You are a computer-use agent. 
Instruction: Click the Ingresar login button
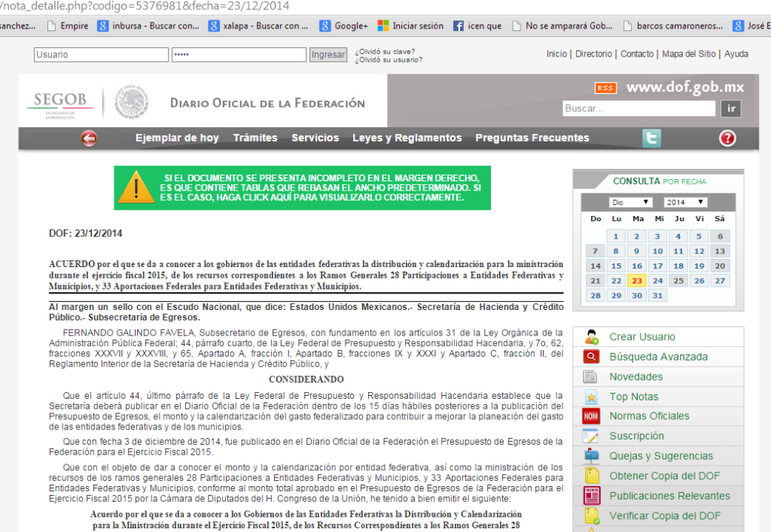[x=328, y=54]
